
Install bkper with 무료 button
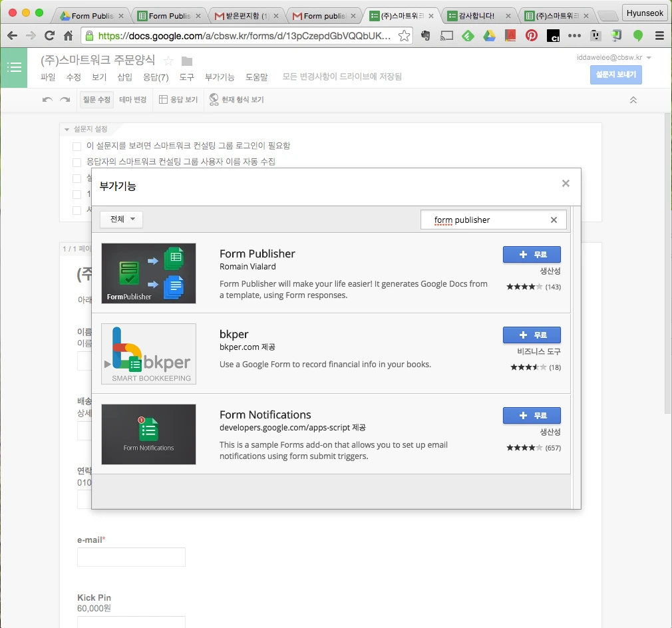click(532, 335)
